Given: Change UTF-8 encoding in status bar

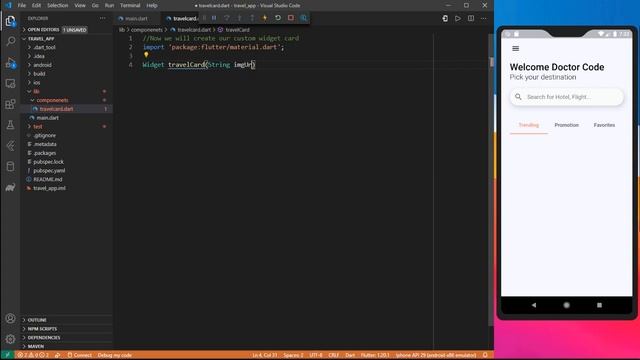Looking at the screenshot, I should point(316,355).
